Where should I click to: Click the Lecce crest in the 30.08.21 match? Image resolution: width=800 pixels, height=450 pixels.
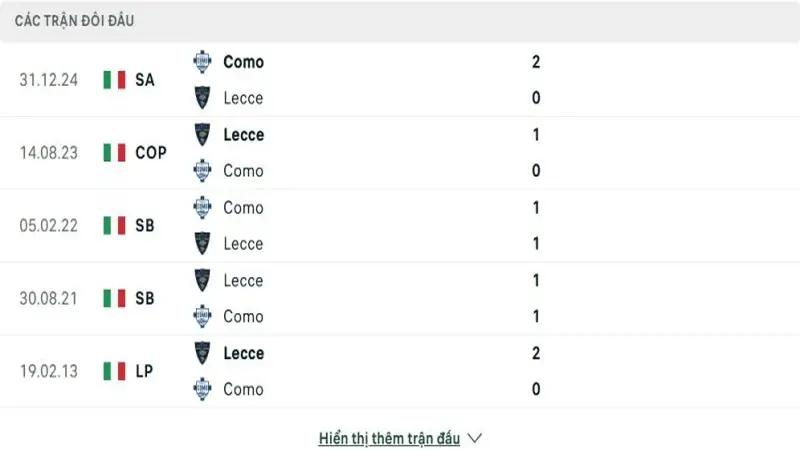[x=203, y=280]
